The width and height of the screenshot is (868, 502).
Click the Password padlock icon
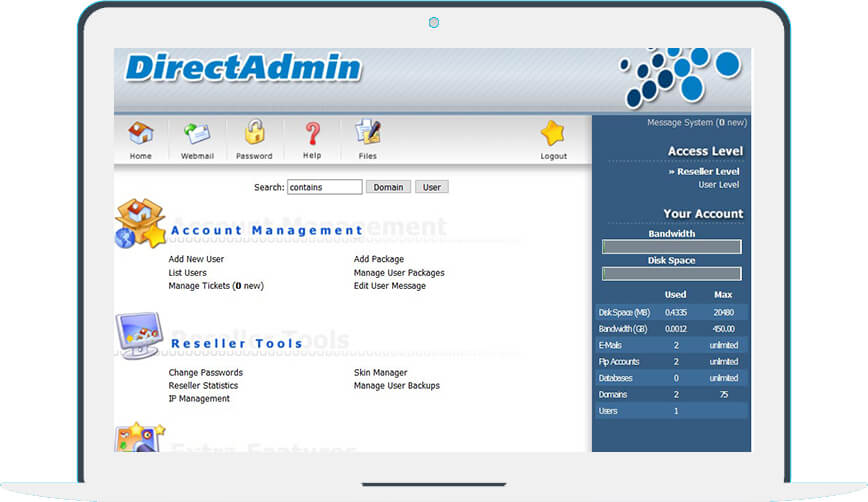(x=254, y=134)
